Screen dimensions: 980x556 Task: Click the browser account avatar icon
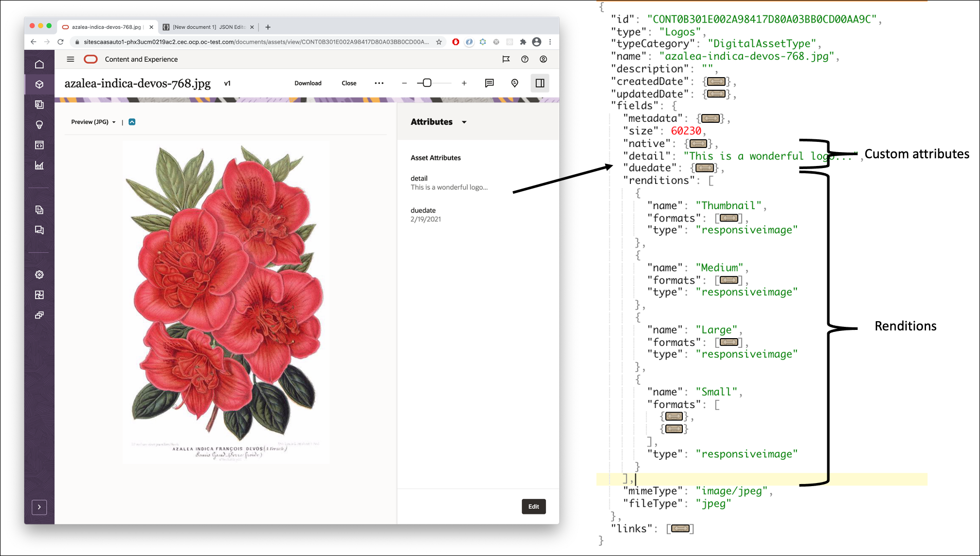click(537, 42)
